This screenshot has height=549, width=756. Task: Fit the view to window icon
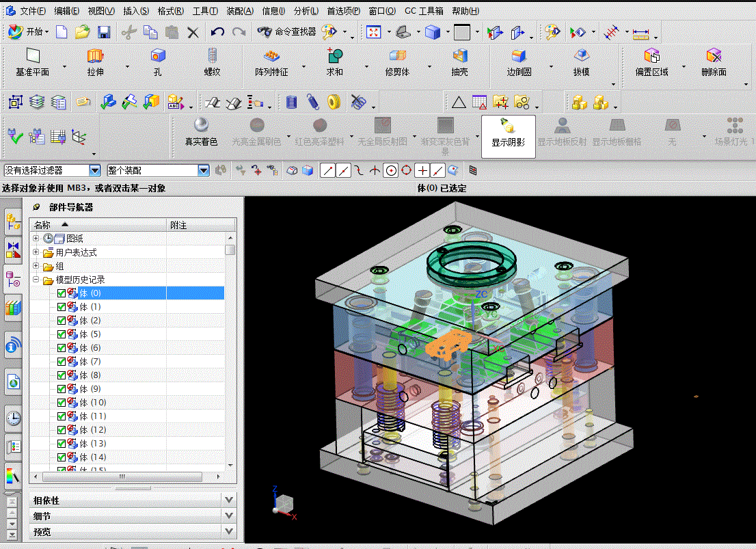coord(374,32)
